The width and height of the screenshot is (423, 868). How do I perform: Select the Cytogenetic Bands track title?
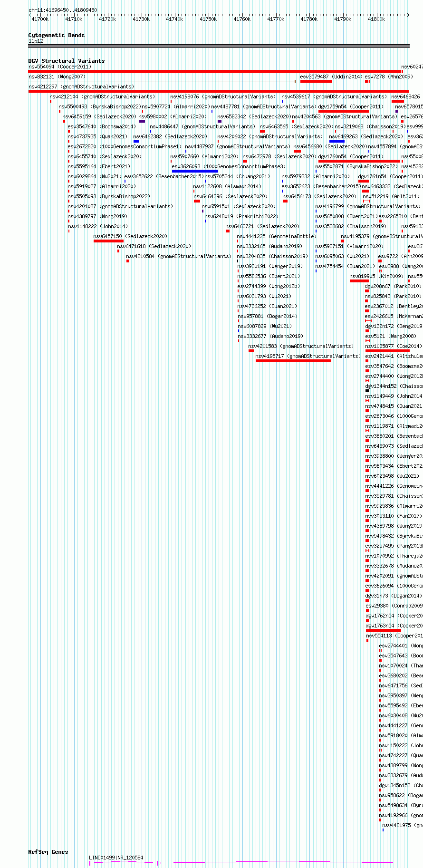[57, 35]
